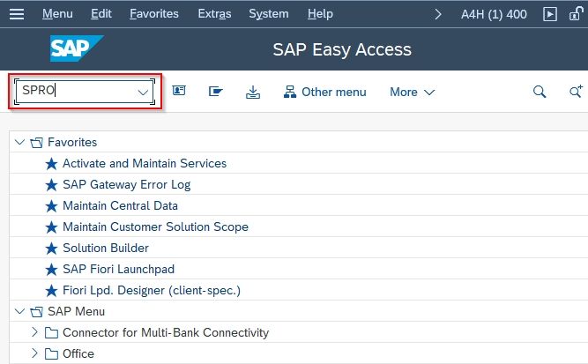
Task: Open the Extras menu
Action: point(214,14)
